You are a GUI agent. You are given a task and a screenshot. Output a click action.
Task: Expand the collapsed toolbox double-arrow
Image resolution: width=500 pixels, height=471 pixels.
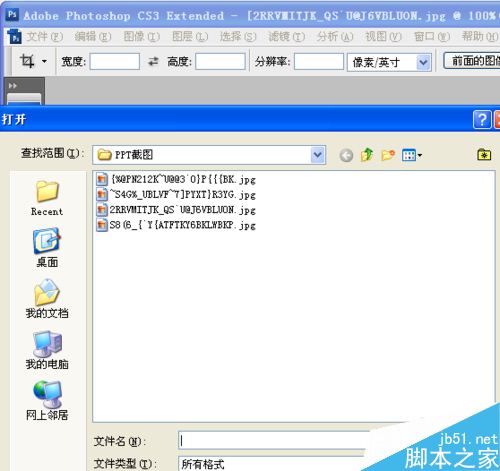coord(13,86)
